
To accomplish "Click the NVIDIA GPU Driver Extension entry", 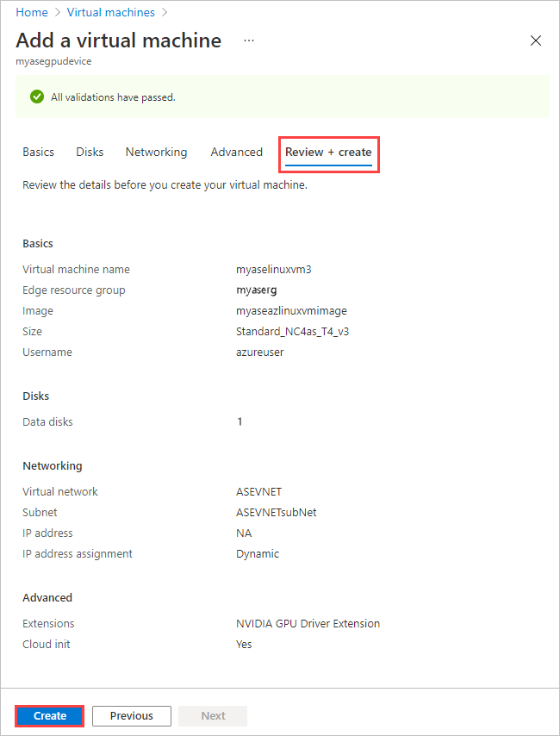I will [308, 623].
